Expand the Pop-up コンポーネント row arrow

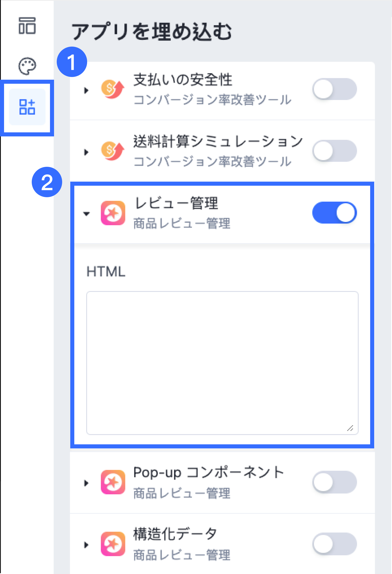[x=86, y=483]
